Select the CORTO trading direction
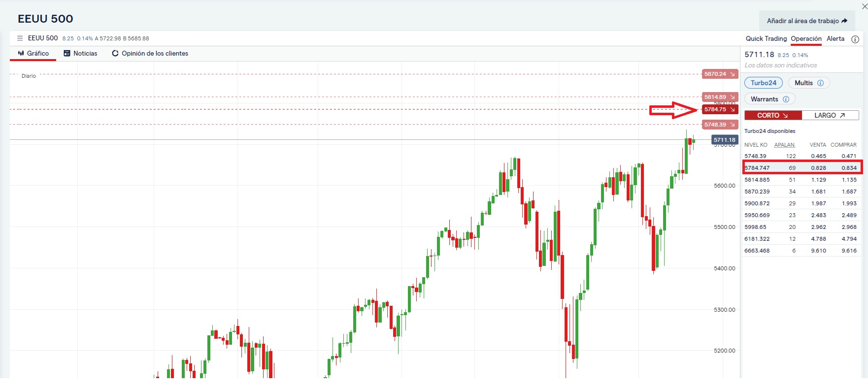 [772, 115]
